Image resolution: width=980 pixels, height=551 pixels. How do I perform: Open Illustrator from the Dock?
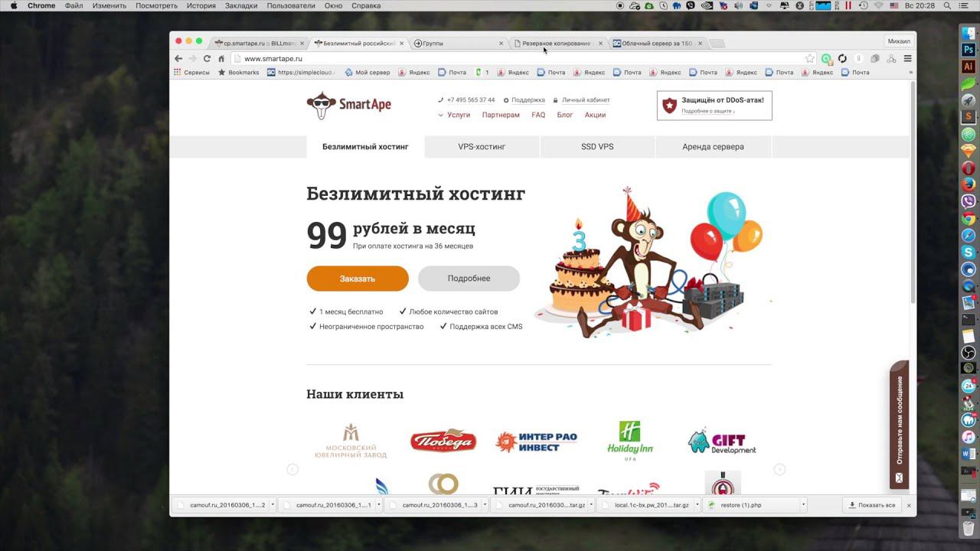pyautogui.click(x=969, y=67)
